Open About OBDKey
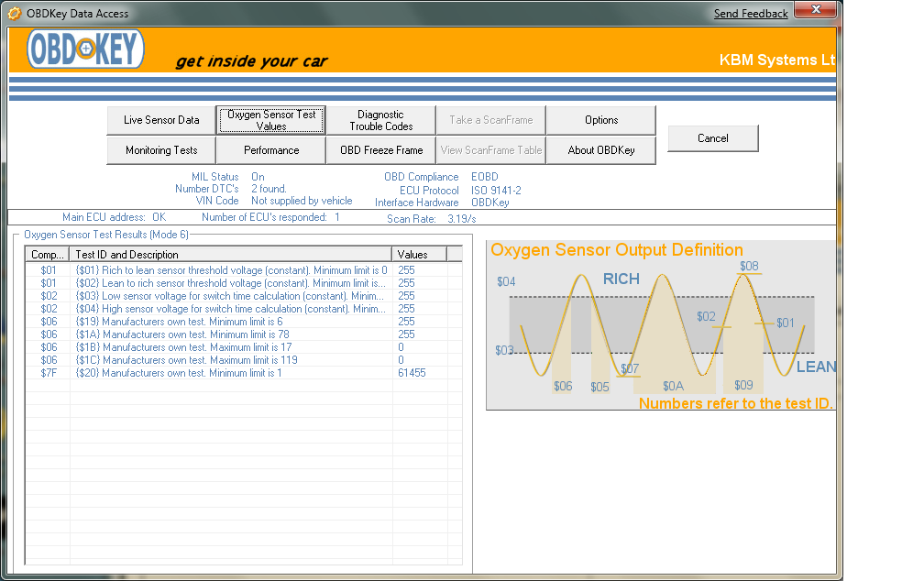This screenshot has width=924, height=581. pos(601,150)
